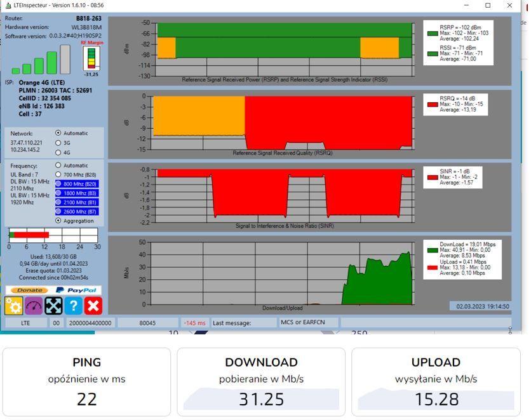Click the PayPal logo
The height and width of the screenshot is (420, 531).
coord(76,290)
